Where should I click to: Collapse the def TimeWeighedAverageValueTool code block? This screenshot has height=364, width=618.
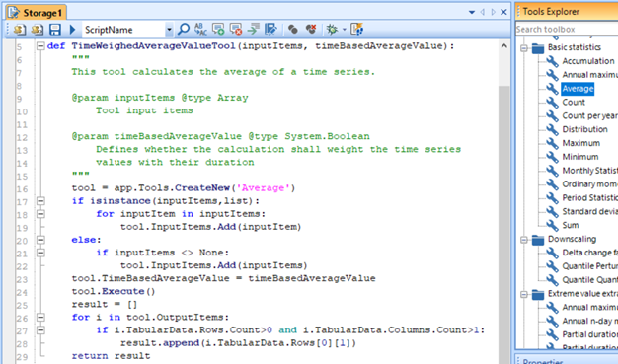click(x=40, y=46)
